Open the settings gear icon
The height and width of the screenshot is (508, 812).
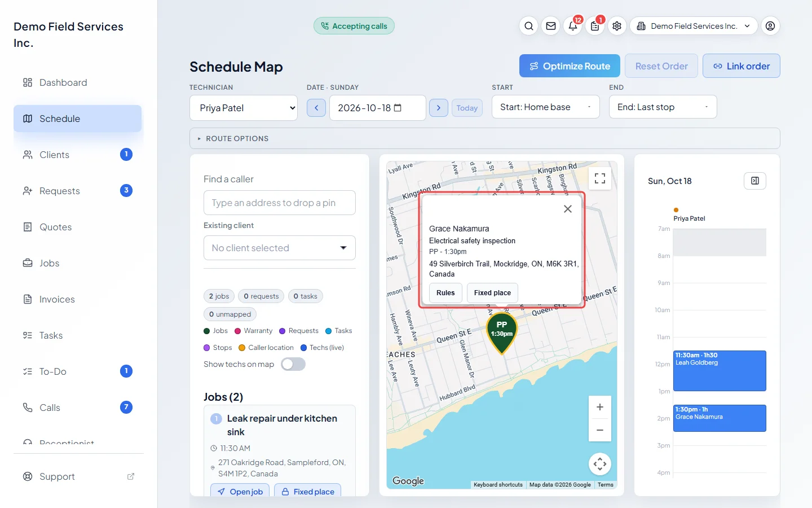(x=617, y=26)
